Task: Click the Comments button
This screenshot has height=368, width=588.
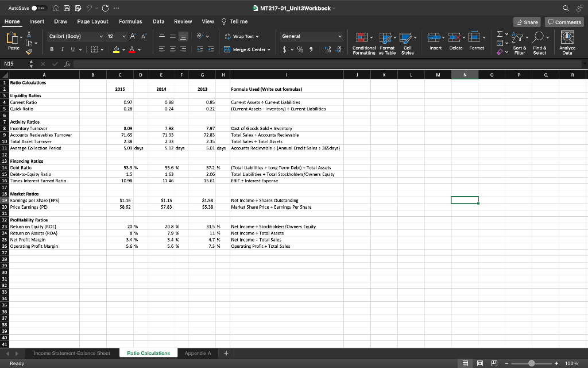Action: pyautogui.click(x=563, y=21)
